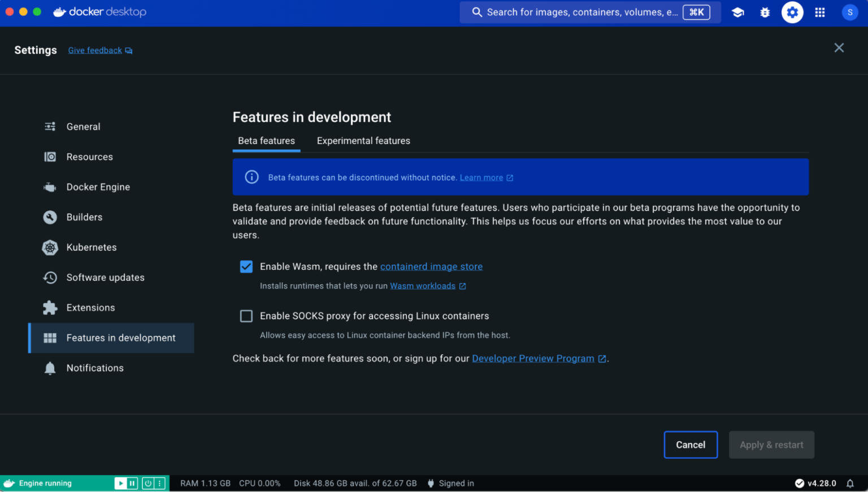
Task: Click the engine power icon in footer
Action: point(148,484)
